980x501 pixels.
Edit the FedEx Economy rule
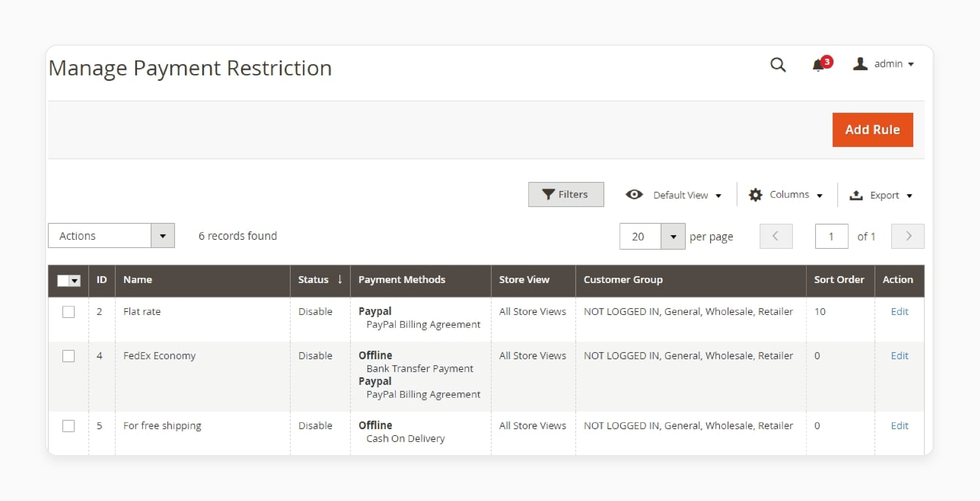(x=899, y=356)
